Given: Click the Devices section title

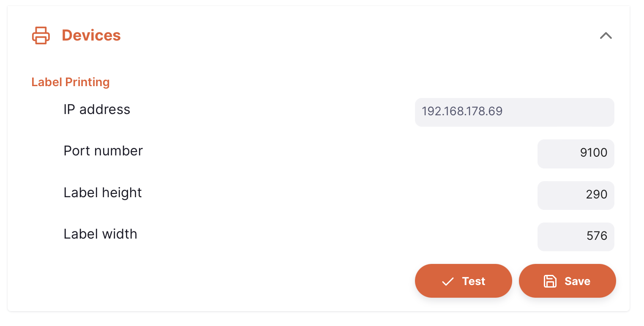Looking at the screenshot, I should pyautogui.click(x=91, y=35).
